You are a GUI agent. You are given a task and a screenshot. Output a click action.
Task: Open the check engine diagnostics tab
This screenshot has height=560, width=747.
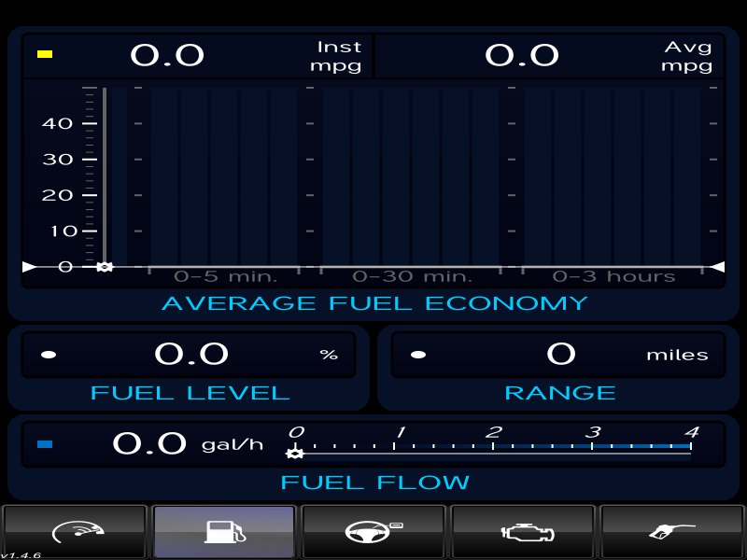coord(523,532)
